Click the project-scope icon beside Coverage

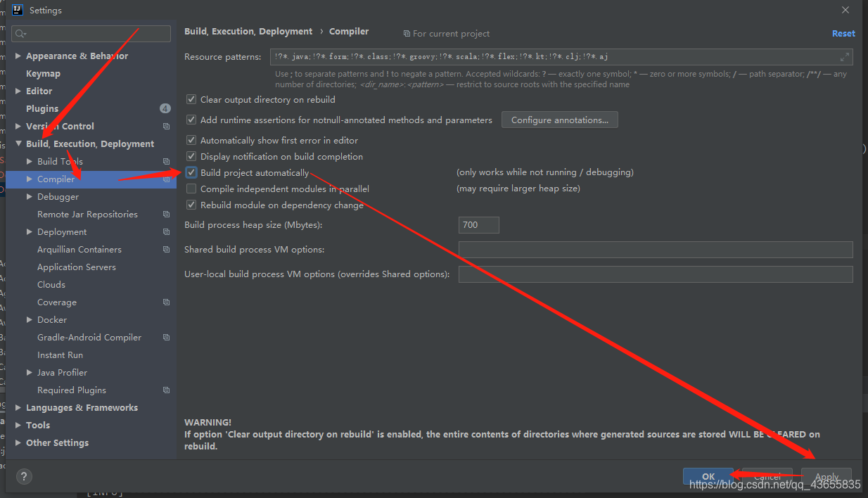pyautogui.click(x=166, y=302)
